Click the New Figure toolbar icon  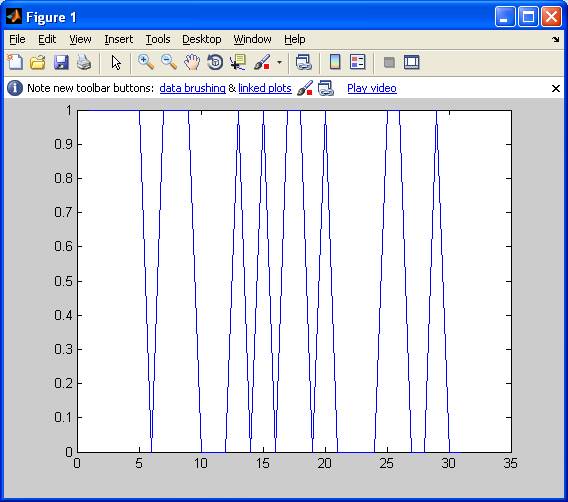(15, 62)
